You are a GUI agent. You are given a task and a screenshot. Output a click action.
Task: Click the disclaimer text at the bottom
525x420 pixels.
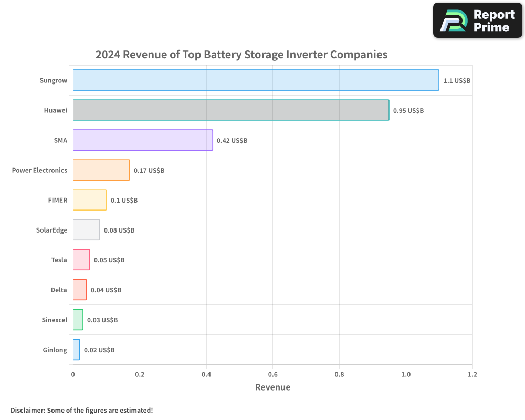[x=81, y=411]
